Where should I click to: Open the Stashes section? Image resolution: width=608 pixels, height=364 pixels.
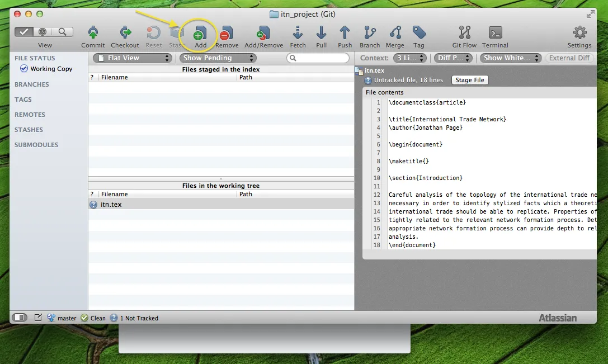click(x=29, y=129)
